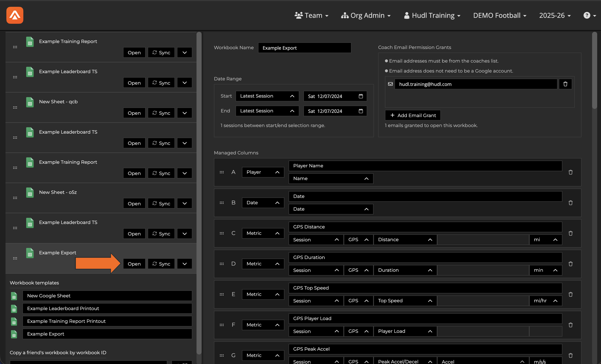This screenshot has width=601, height=364.
Task: Expand options chevron for Example Export workbook
Action: pos(185,264)
